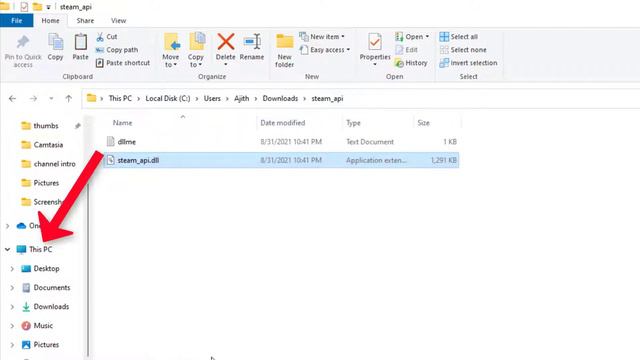The height and width of the screenshot is (360, 640).
Task: Sort by Date modified column header
Action: tap(282, 123)
